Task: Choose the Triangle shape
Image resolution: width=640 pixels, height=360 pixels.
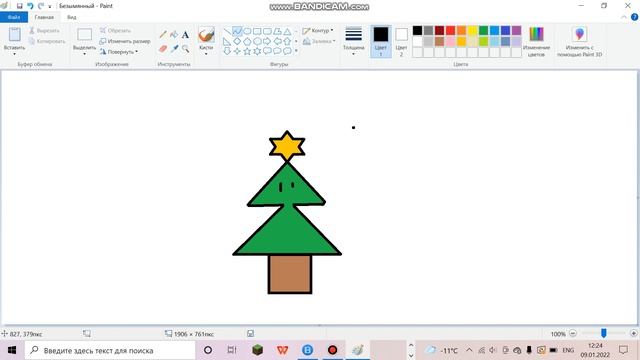Action: (287, 31)
